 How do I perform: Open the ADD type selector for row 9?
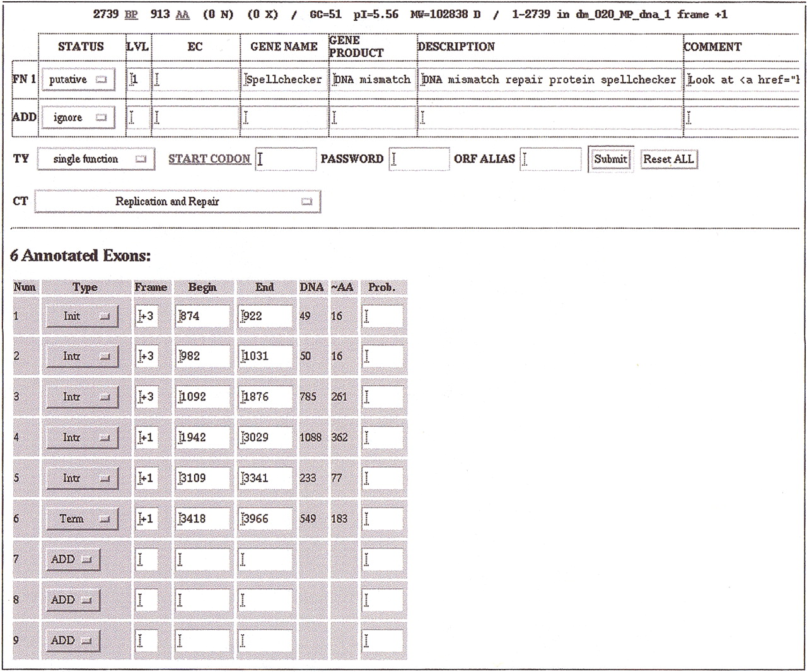pyautogui.click(x=73, y=641)
